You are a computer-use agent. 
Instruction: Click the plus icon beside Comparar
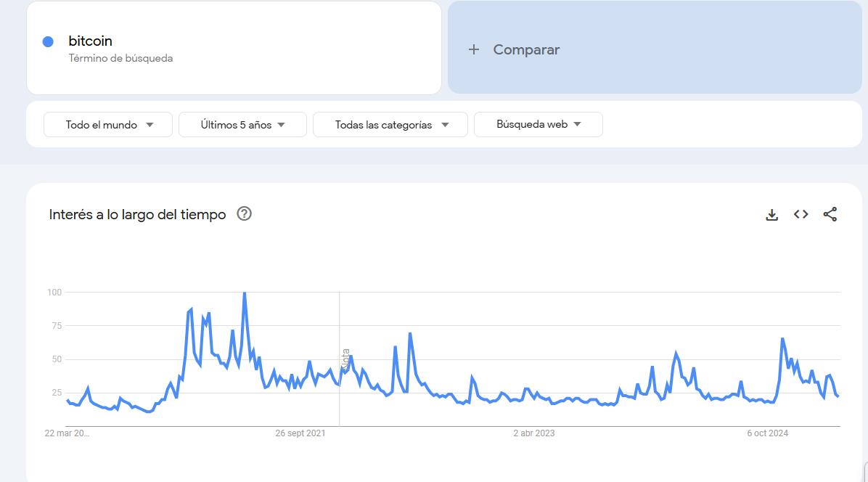[x=474, y=50]
